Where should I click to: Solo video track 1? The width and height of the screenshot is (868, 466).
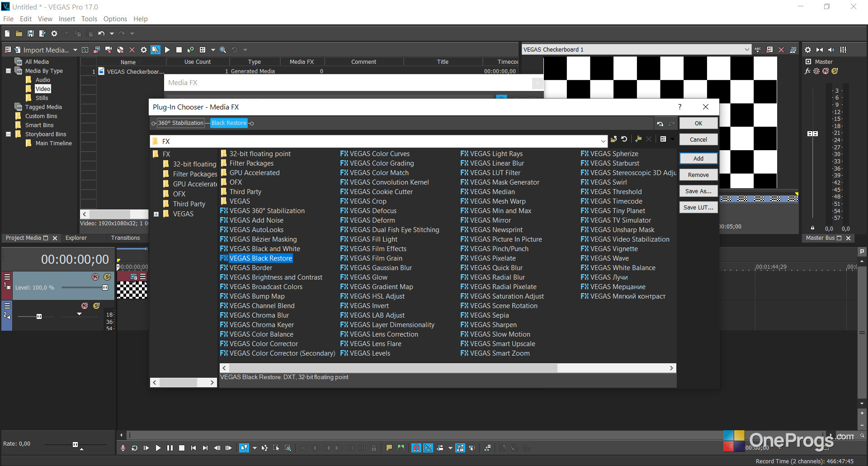click(x=107, y=277)
